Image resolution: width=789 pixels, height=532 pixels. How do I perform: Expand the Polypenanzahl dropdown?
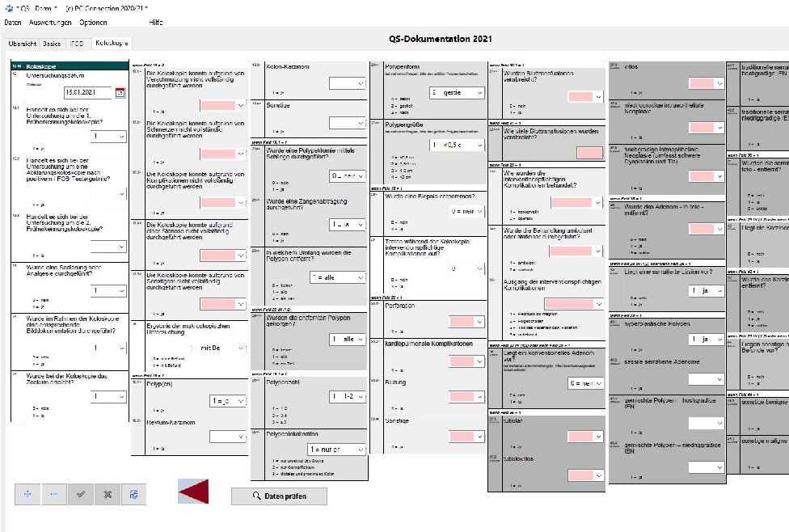[x=348, y=397]
